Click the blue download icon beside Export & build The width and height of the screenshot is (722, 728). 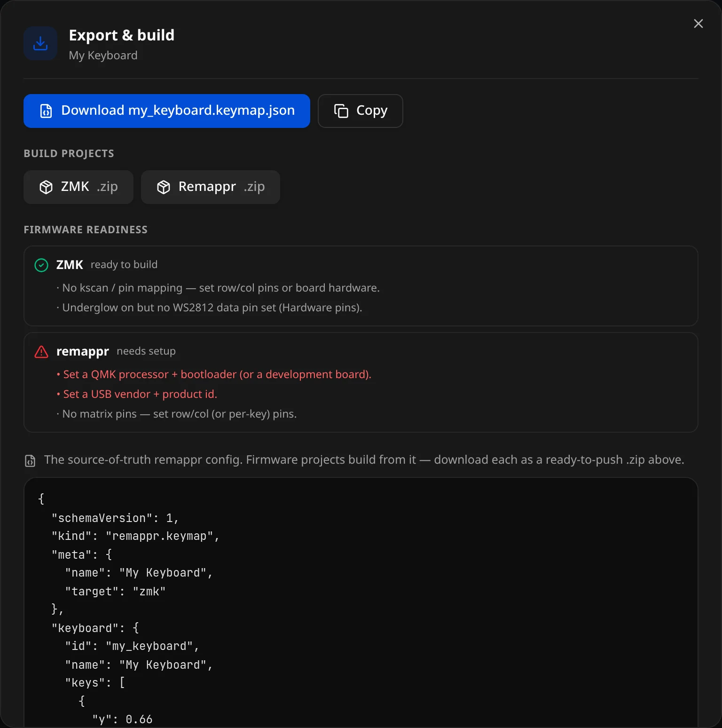pyautogui.click(x=40, y=43)
